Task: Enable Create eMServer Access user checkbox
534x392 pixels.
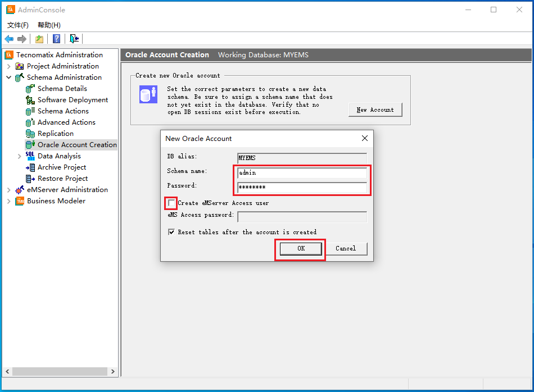Action: pos(171,203)
